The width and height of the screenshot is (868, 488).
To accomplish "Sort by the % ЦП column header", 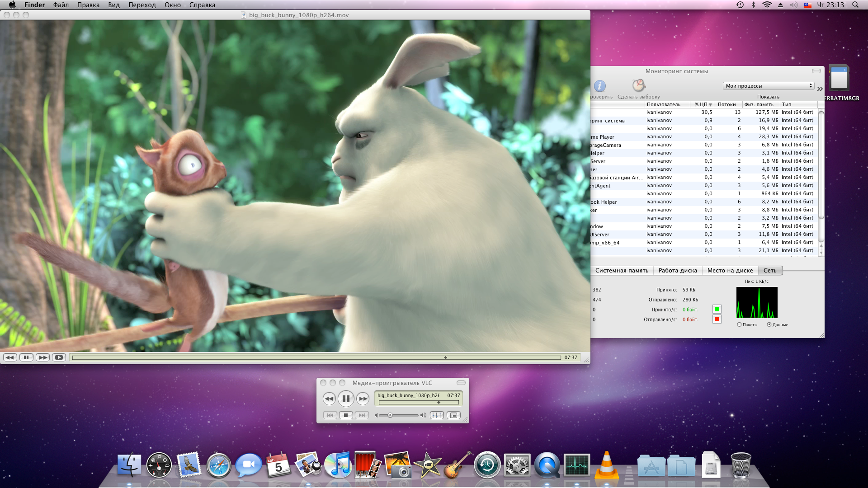I will click(x=703, y=104).
